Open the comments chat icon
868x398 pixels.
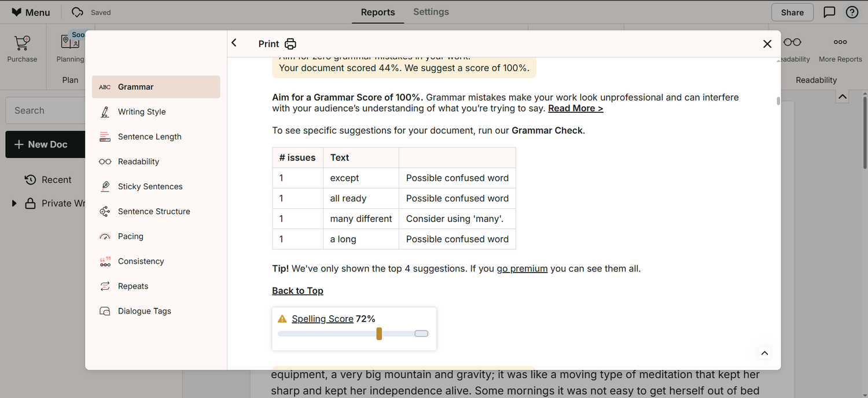point(829,12)
